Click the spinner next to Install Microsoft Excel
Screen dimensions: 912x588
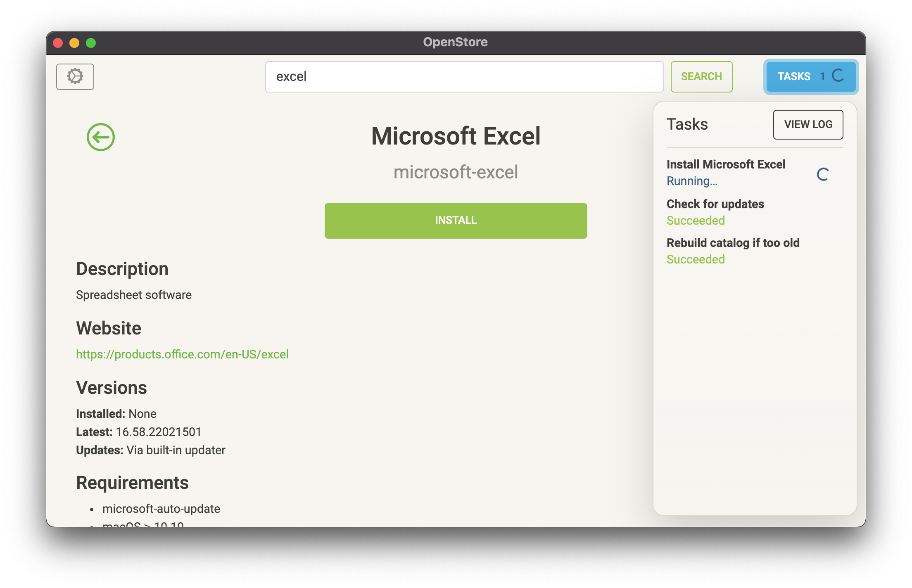click(x=822, y=174)
